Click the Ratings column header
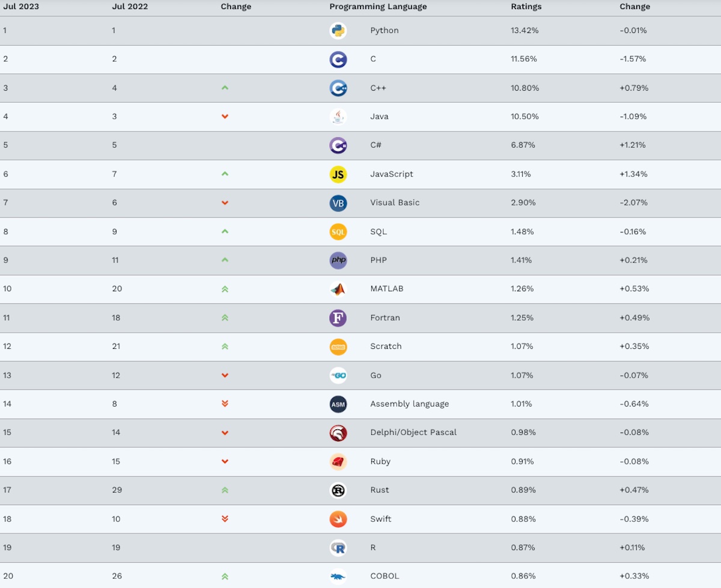Image resolution: width=721 pixels, height=588 pixels. tap(526, 7)
